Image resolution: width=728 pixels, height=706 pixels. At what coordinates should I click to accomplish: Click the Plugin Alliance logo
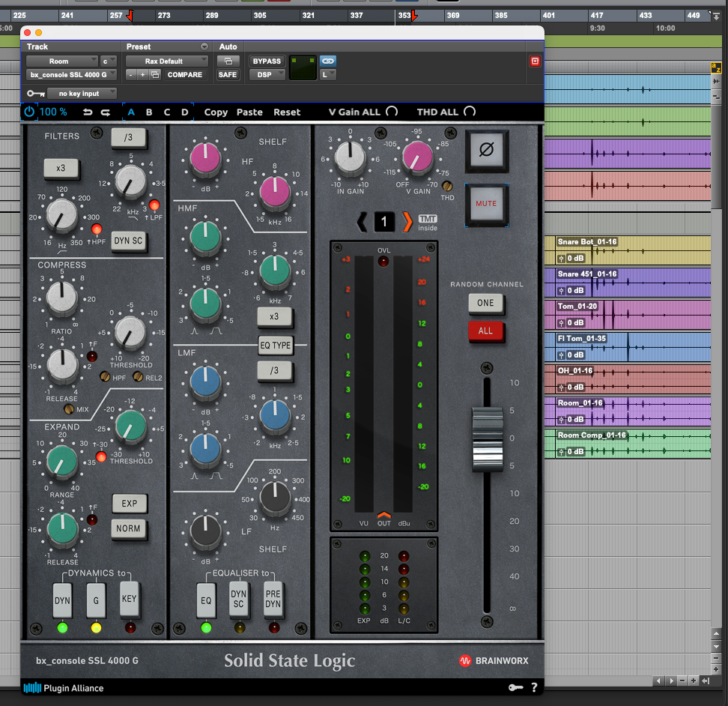coord(64,688)
